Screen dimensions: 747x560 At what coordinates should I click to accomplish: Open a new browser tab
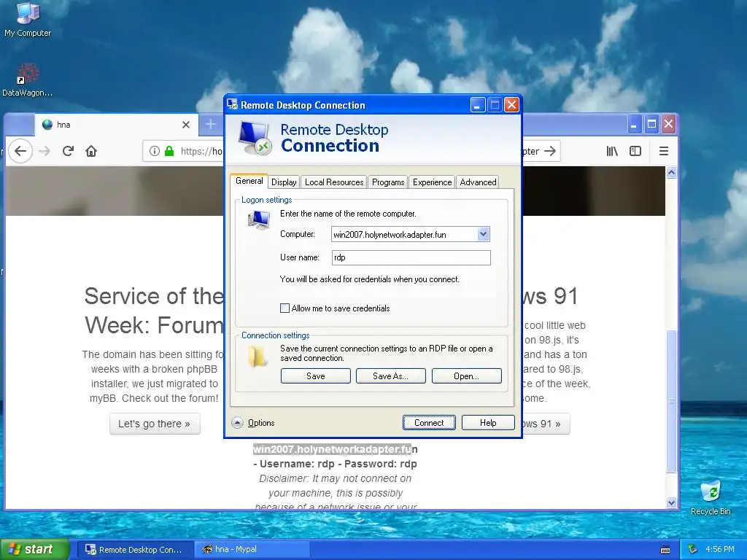click(210, 124)
